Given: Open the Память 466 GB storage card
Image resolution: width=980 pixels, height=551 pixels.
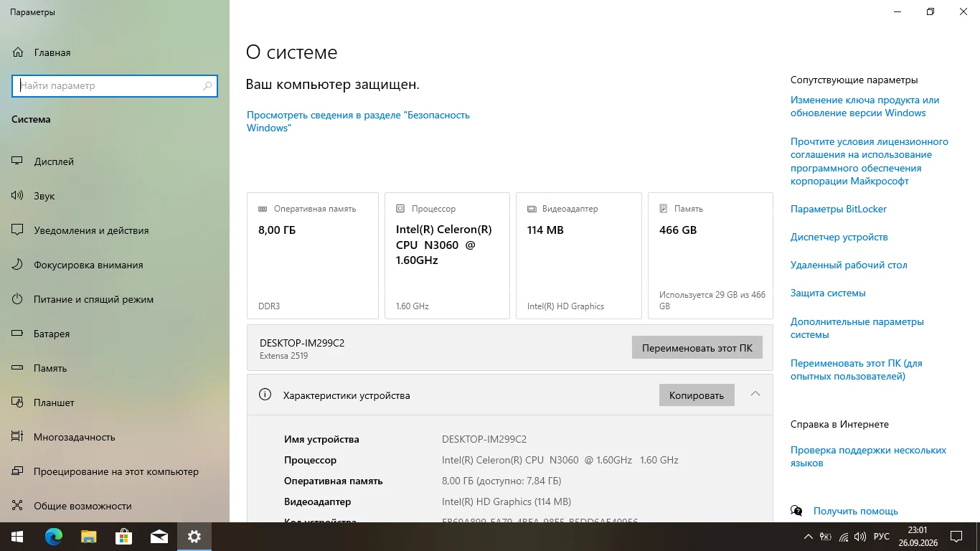Looking at the screenshot, I should (710, 255).
